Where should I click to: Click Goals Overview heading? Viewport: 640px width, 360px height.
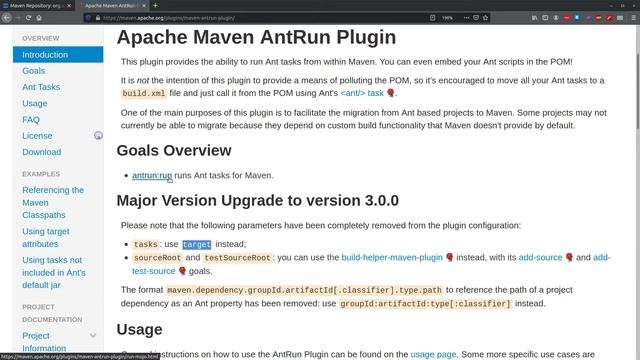tap(174, 151)
